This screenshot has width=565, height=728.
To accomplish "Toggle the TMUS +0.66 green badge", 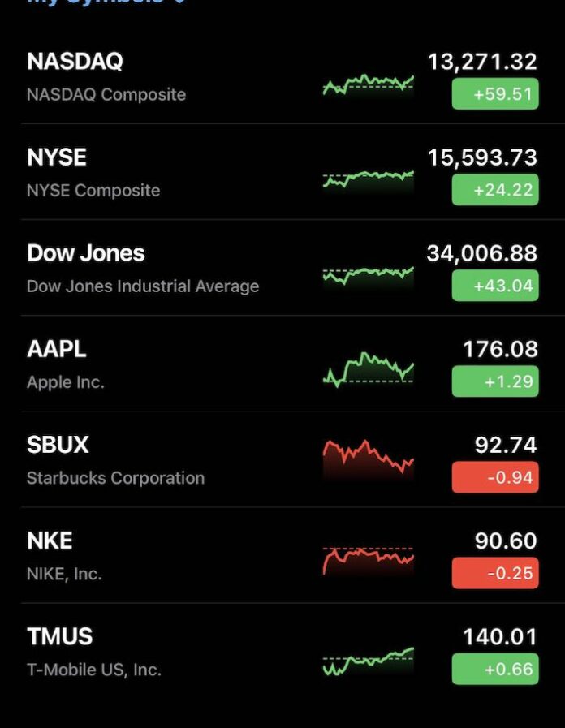I will pyautogui.click(x=495, y=669).
